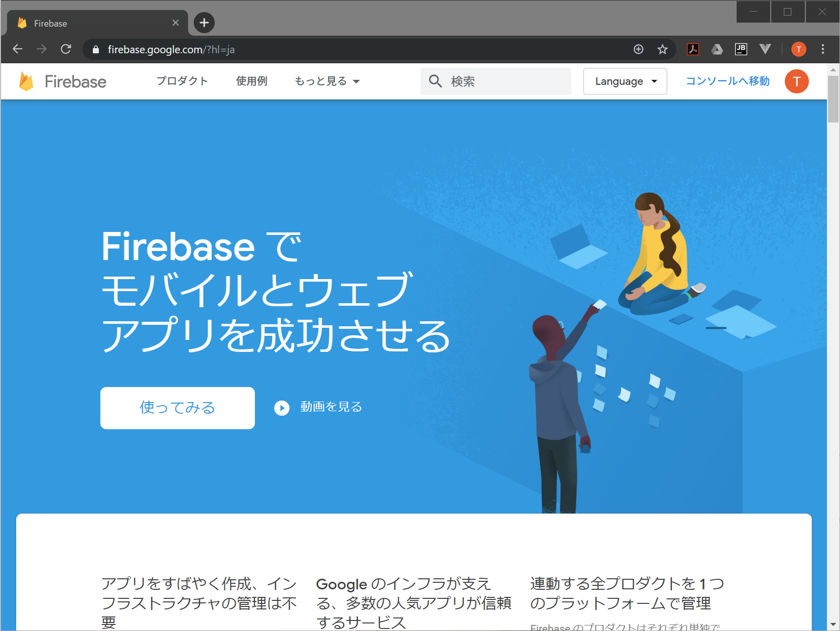Expand the もっと見る menu
Screen dimensions: 840x631
pyautogui.click(x=327, y=81)
